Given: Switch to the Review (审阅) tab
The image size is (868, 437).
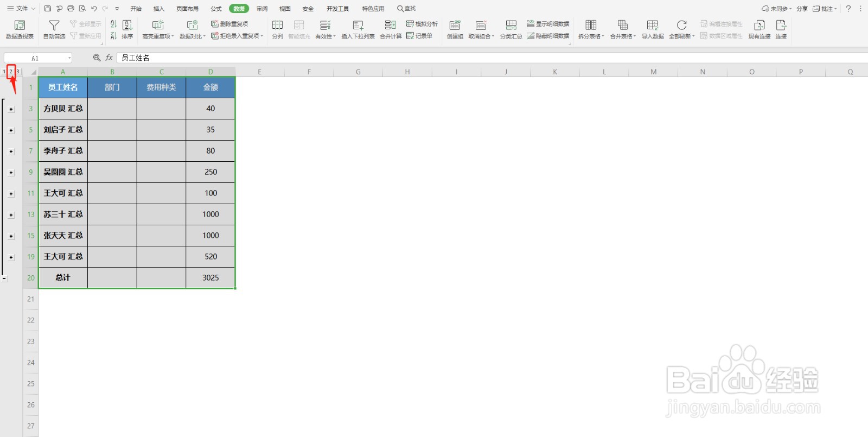Looking at the screenshot, I should pos(262,9).
